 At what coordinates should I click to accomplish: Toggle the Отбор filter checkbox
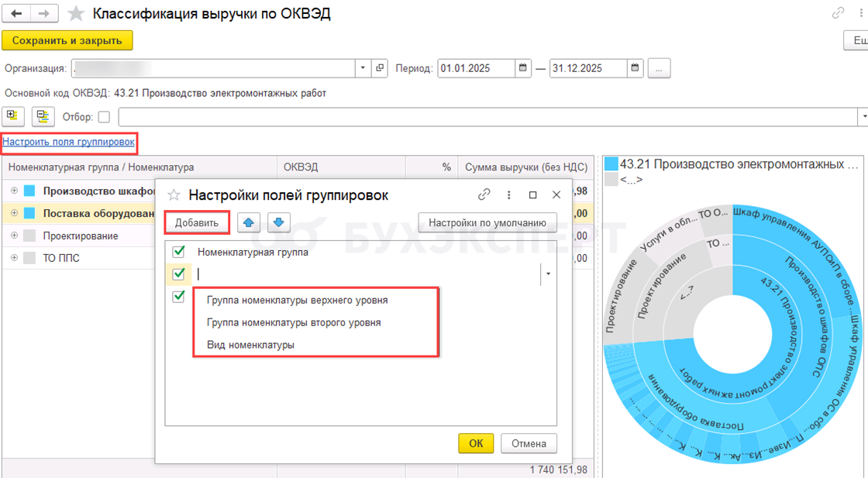pyautogui.click(x=104, y=117)
